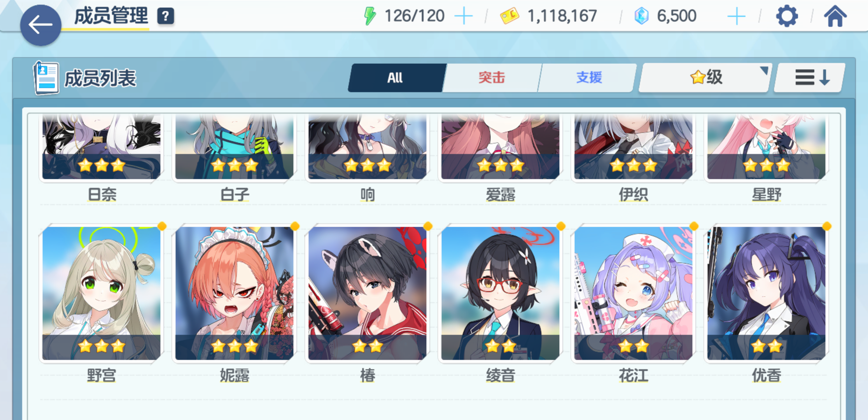Open the star-level sort dropdown
This screenshot has width=868, height=420.
coord(705,77)
